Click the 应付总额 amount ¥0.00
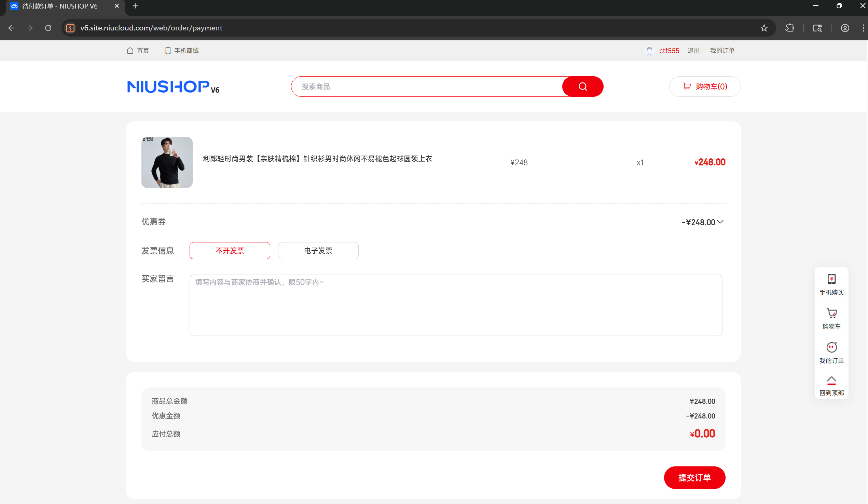 pos(703,434)
